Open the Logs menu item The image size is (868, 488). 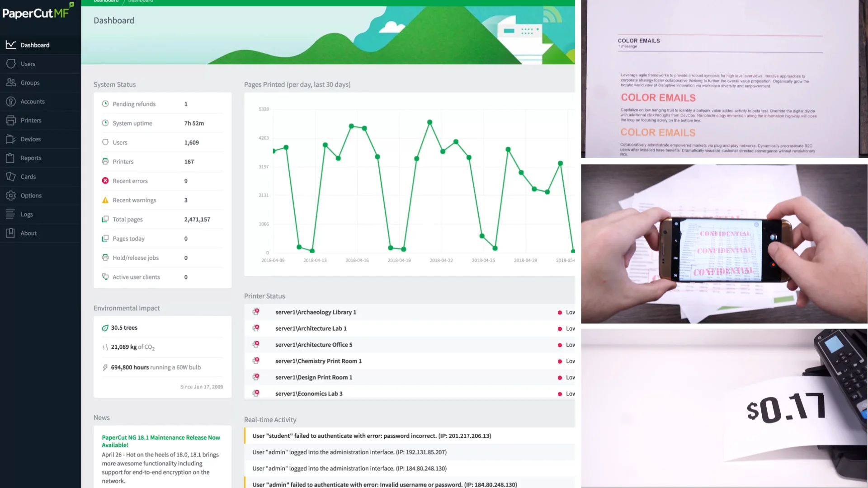pos(27,214)
